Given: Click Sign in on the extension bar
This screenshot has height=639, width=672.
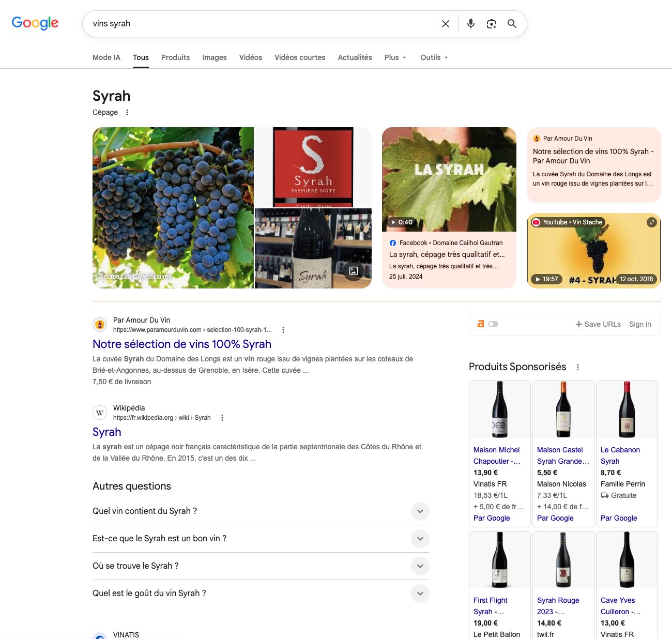Looking at the screenshot, I should (x=640, y=324).
